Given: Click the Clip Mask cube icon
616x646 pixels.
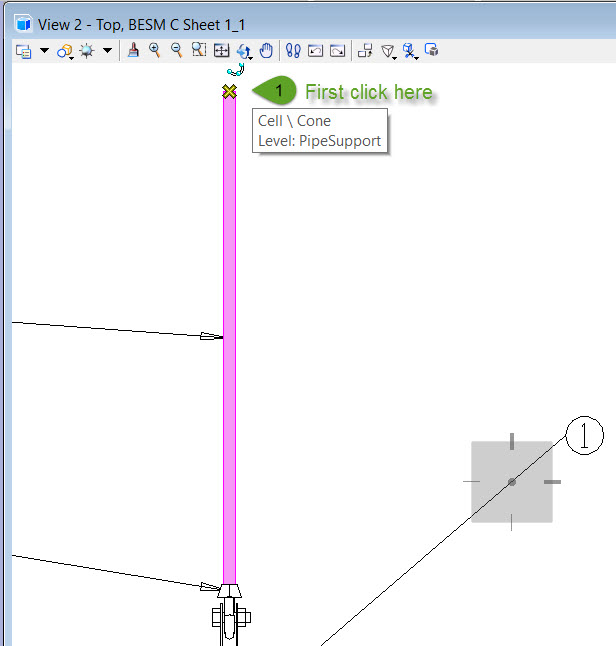Looking at the screenshot, I should pyautogui.click(x=431, y=50).
